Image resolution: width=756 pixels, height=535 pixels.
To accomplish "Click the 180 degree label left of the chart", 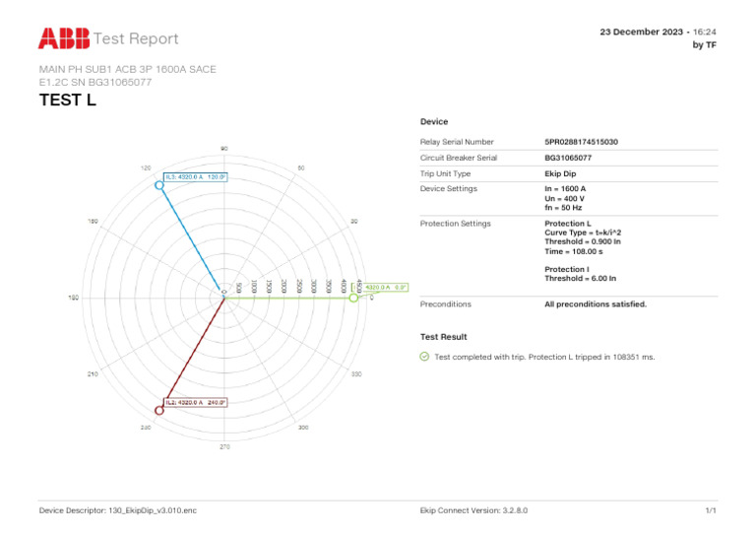I will click(73, 298).
